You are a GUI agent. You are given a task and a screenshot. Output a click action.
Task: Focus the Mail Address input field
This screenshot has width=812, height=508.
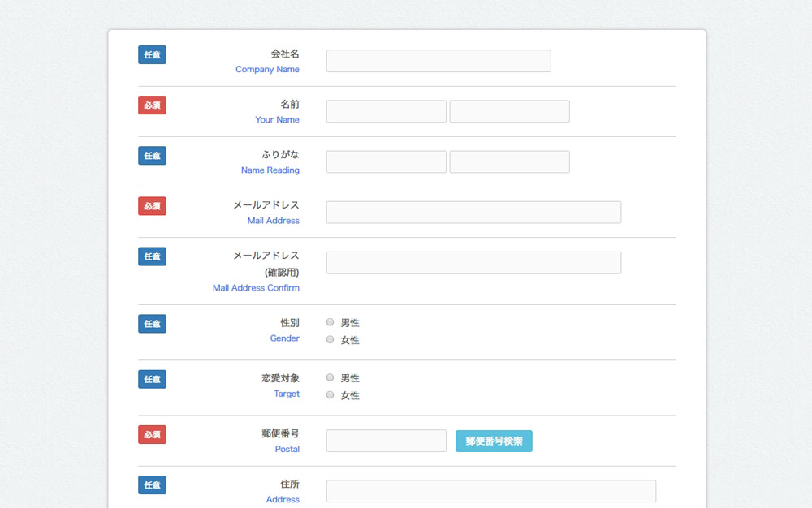473,212
